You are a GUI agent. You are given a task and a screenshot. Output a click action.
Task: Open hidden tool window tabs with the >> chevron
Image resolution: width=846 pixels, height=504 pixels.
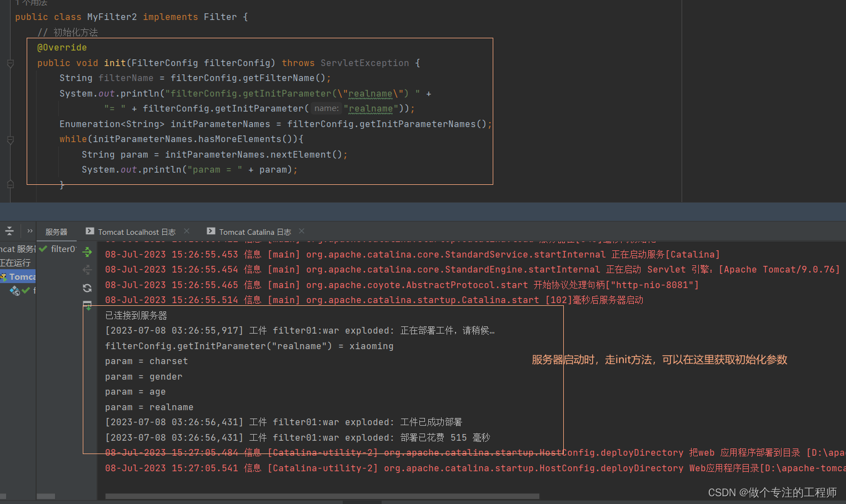pos(29,231)
